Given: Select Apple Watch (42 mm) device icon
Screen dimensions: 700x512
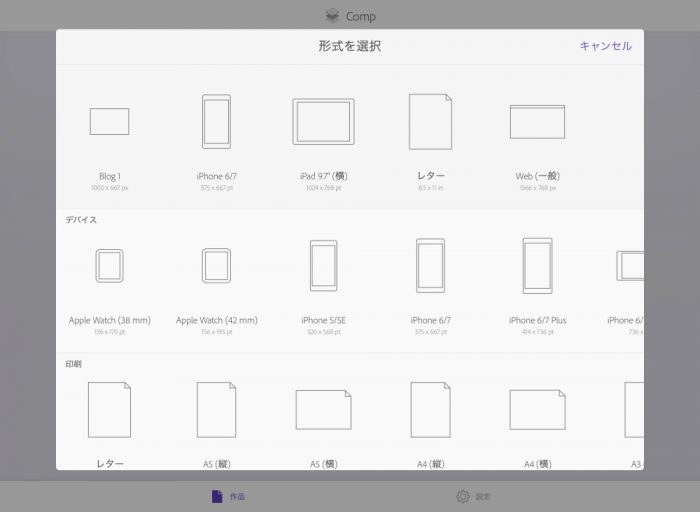Looking at the screenshot, I should coord(217,266).
